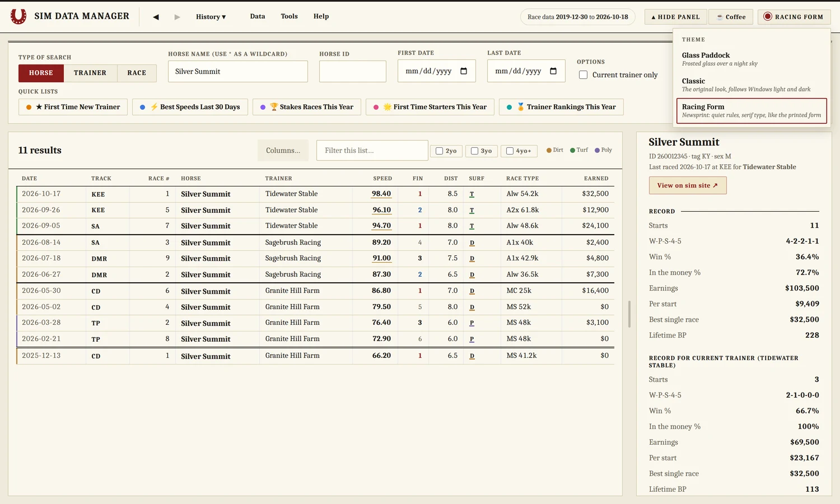Go back with the left arrow

(156, 17)
